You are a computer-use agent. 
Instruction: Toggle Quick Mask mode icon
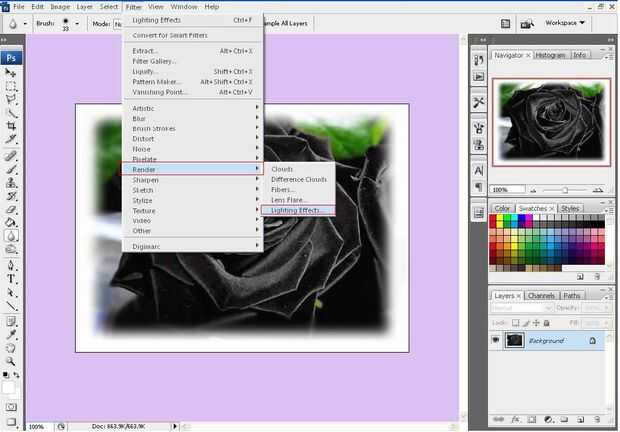11,407
